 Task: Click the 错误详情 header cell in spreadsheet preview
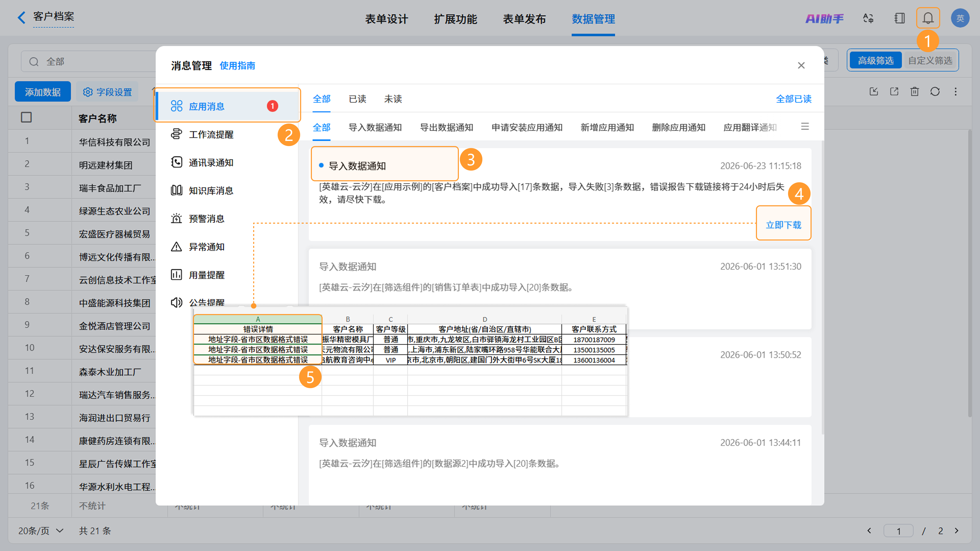pos(258,329)
